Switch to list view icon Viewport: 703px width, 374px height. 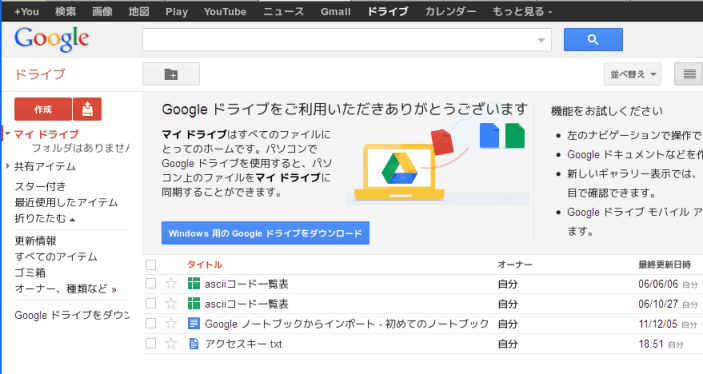click(689, 74)
